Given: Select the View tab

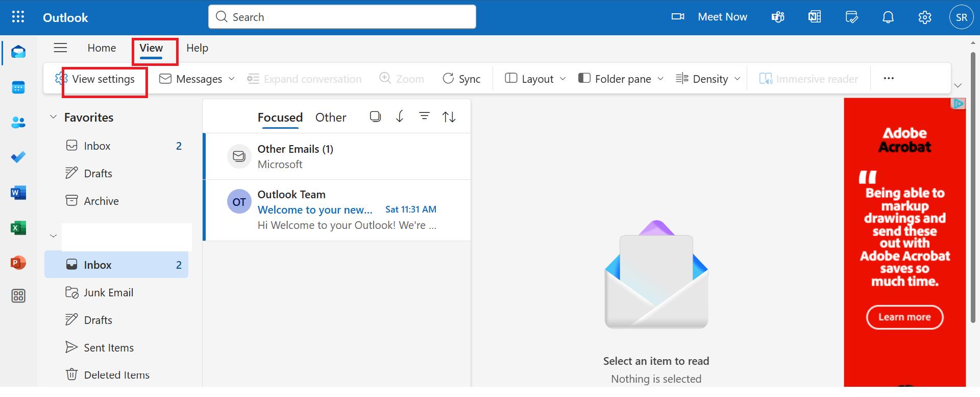Looking at the screenshot, I should click(x=151, y=48).
